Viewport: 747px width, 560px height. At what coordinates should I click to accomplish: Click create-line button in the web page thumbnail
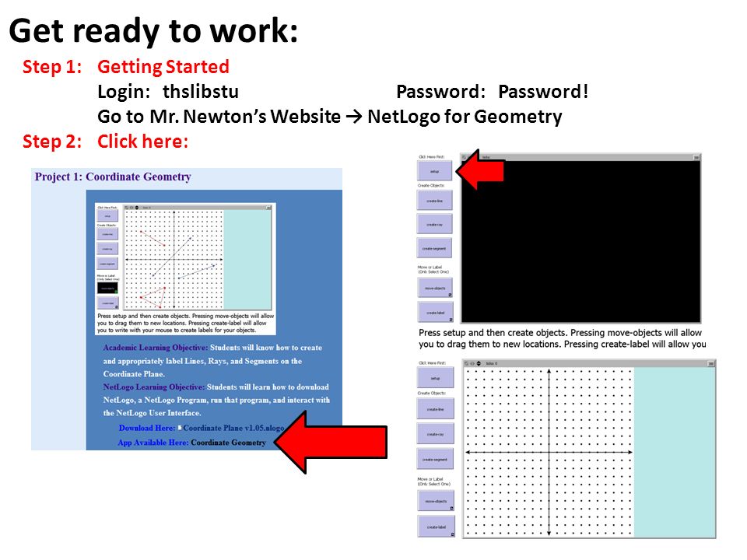click(107, 234)
